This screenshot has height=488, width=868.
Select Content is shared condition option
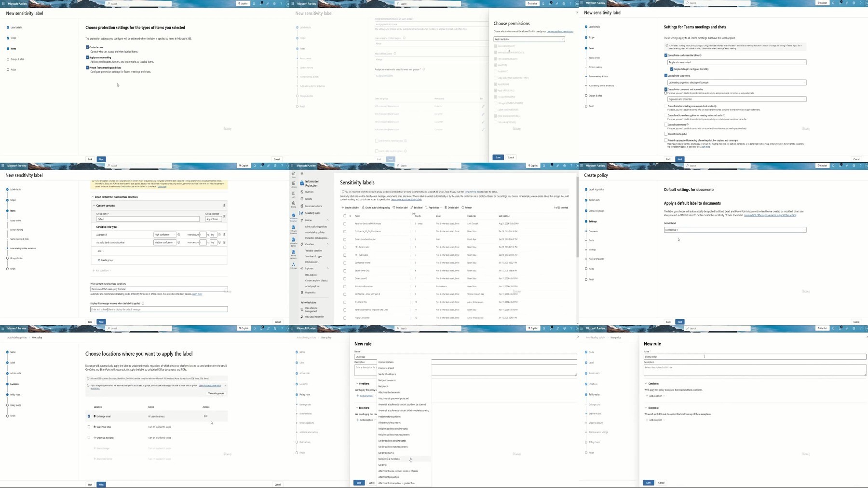[x=386, y=368]
